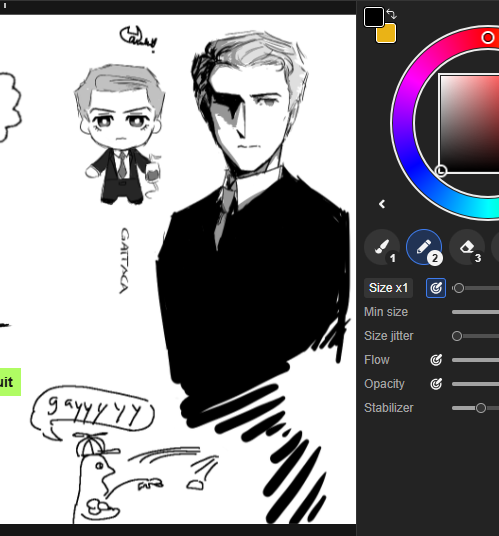Click the Stabilizer slider handle

[481, 408]
